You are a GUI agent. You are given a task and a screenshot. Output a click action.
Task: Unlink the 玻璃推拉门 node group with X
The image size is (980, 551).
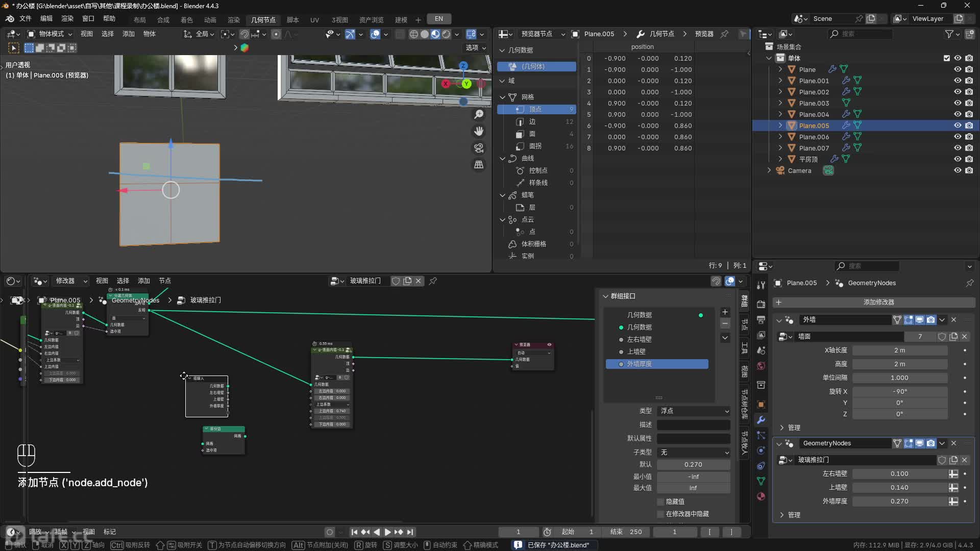(x=419, y=281)
